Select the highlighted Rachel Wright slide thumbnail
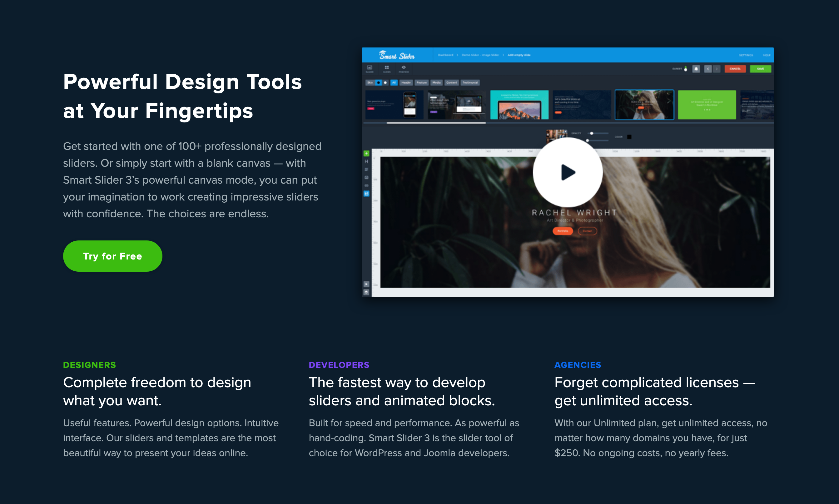 tap(644, 105)
